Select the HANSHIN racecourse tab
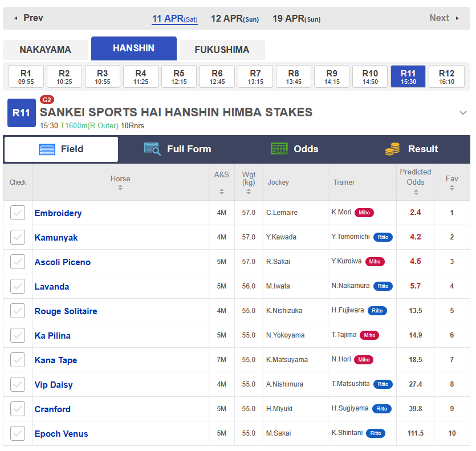Screen dimensions: 476x451 point(134,48)
